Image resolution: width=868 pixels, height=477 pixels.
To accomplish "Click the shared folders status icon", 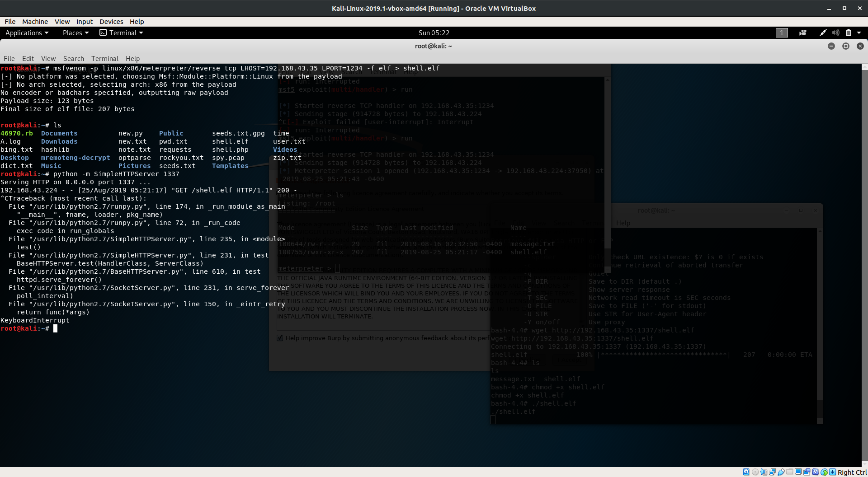I will click(789, 472).
